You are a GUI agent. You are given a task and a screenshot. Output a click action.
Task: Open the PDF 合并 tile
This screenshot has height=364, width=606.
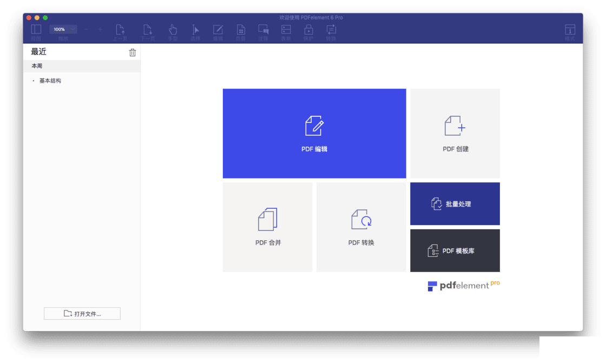pos(267,227)
